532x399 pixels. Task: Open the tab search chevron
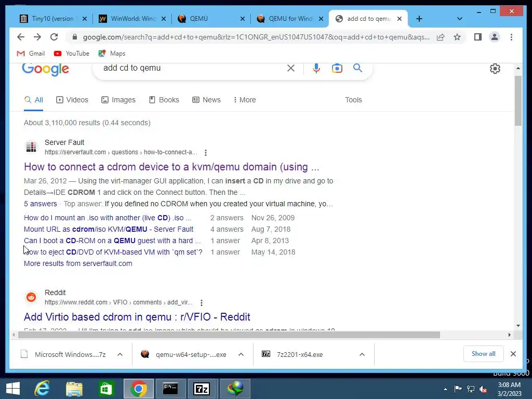click(x=460, y=19)
